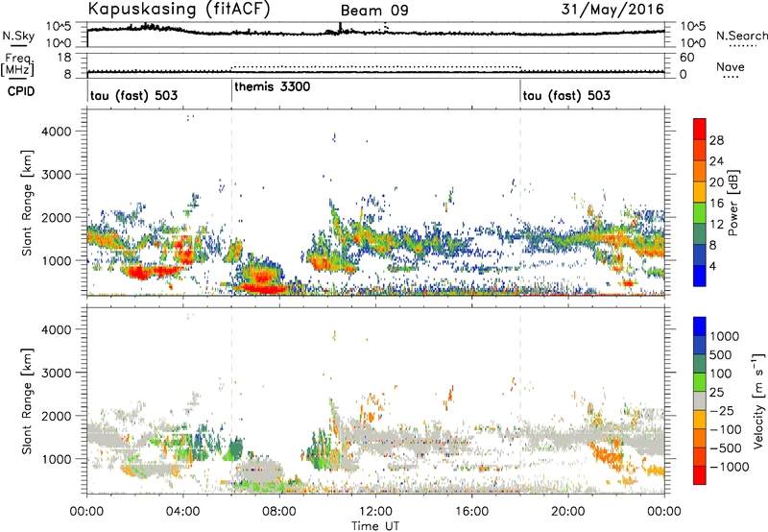Click the right 10^0 tick of the search noise axis
768x532 pixels.
tap(692, 43)
